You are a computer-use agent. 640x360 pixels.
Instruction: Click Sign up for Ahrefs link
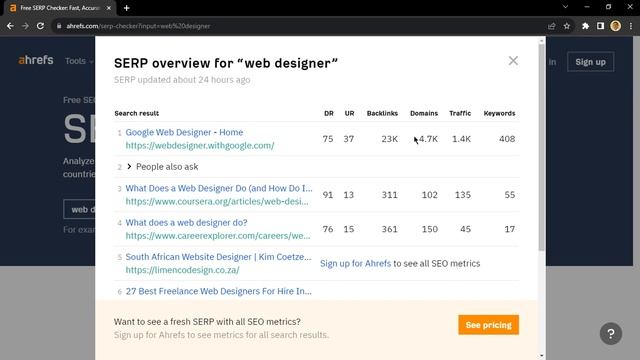(x=356, y=263)
